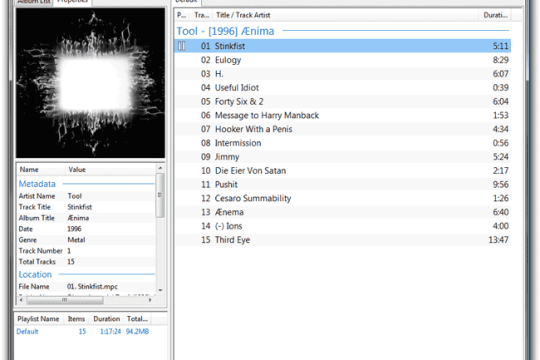Click properties horizontal scroll left arrow
Viewport: 540px width, 360px height.
click(x=21, y=300)
